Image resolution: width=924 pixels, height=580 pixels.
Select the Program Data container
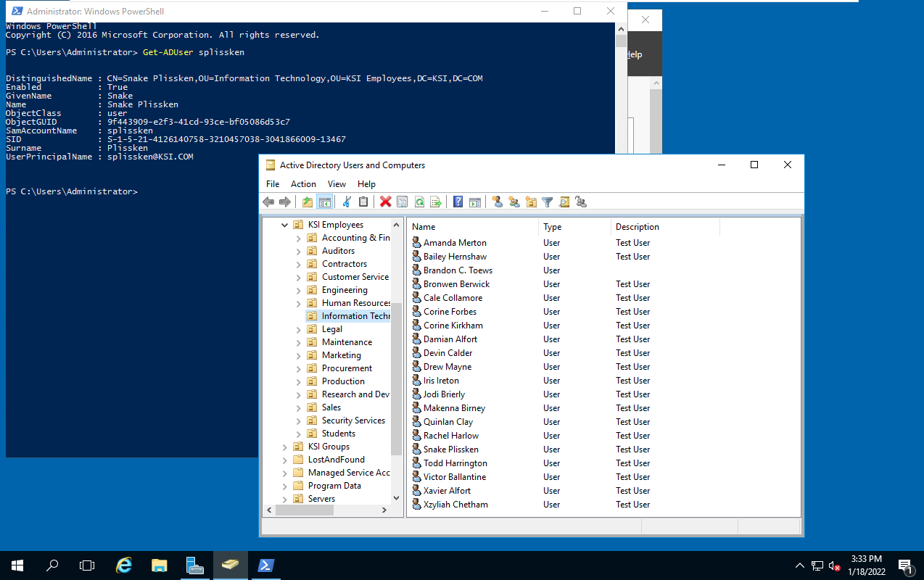(x=334, y=486)
